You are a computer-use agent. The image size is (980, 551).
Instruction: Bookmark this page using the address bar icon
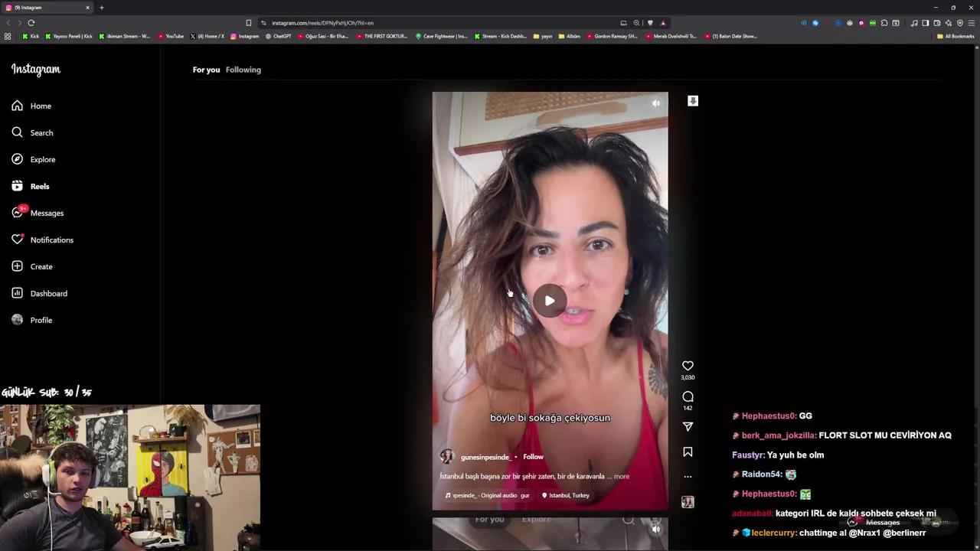pyautogui.click(x=249, y=23)
